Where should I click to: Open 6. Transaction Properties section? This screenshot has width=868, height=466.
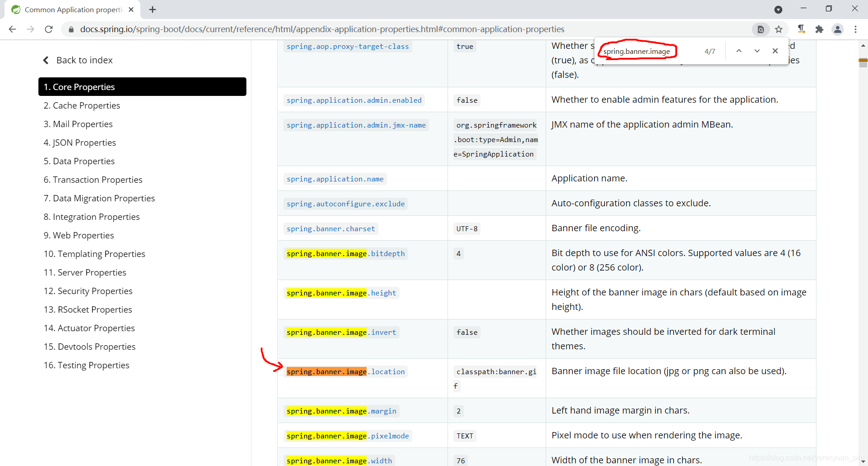(x=93, y=180)
